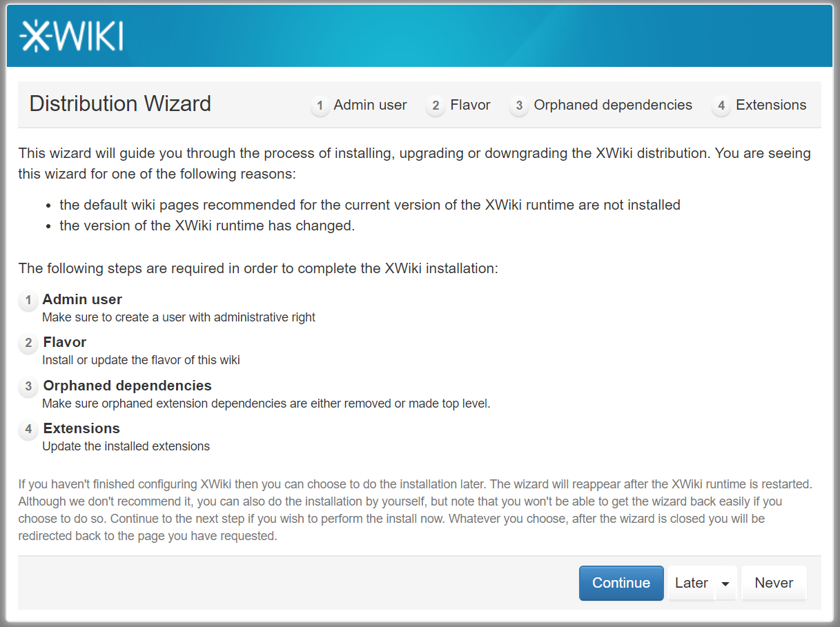Viewport: 840px width, 627px height.
Task: Click text 'Make sure to create a user with administrative right'
Action: tap(179, 317)
